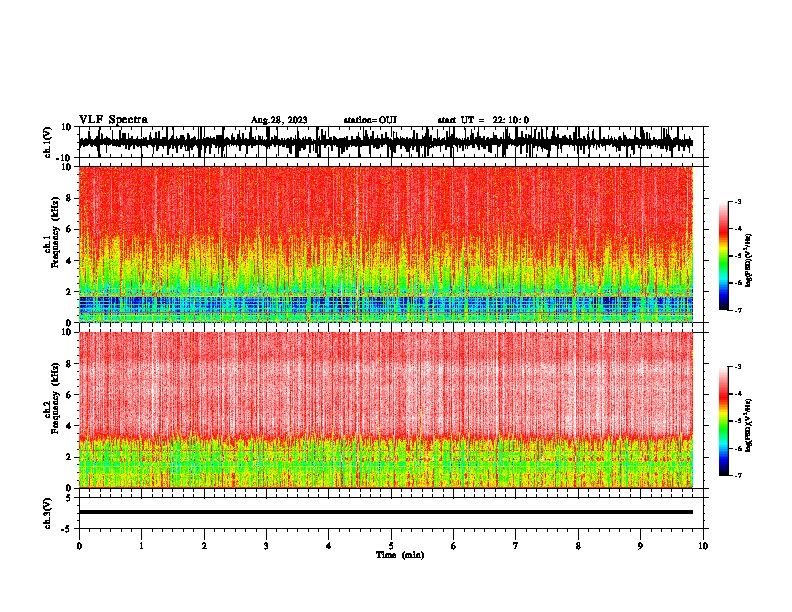Select the "Aug.28, 2023" date text
This screenshot has width=792, height=612.
[279, 120]
